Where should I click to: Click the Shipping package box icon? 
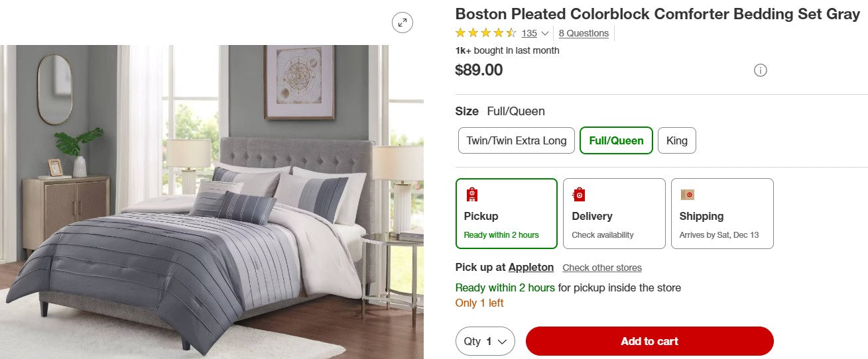(x=687, y=195)
